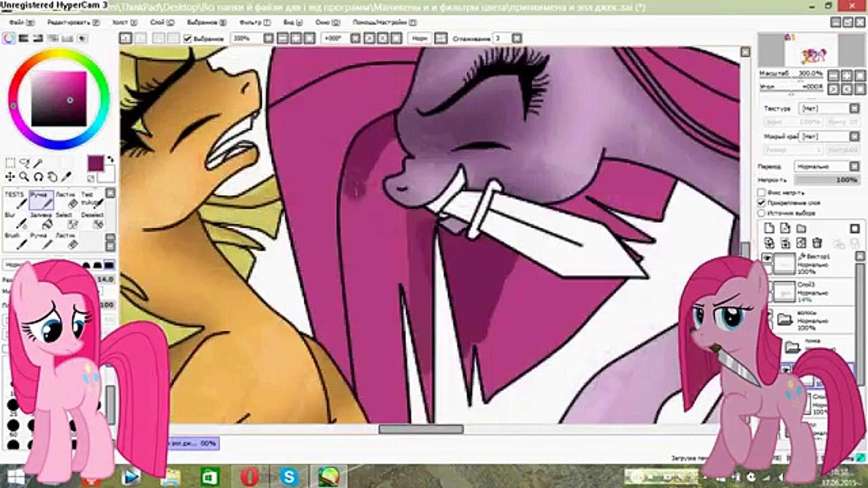Open the Слой menu
Screen dimensions: 868x488
[x=162, y=22]
